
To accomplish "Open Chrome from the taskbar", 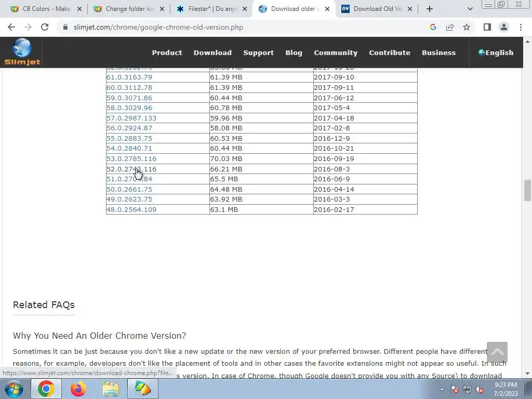I will pos(46,389).
